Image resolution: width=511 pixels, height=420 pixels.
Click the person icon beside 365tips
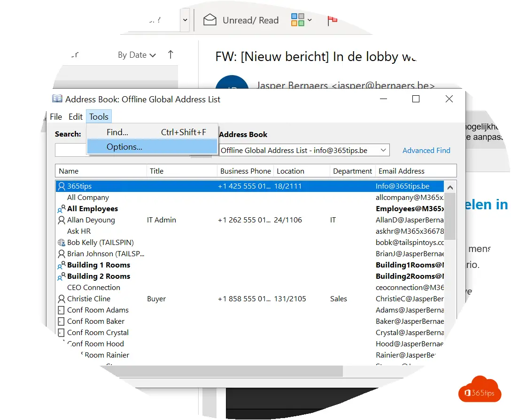pos(61,186)
